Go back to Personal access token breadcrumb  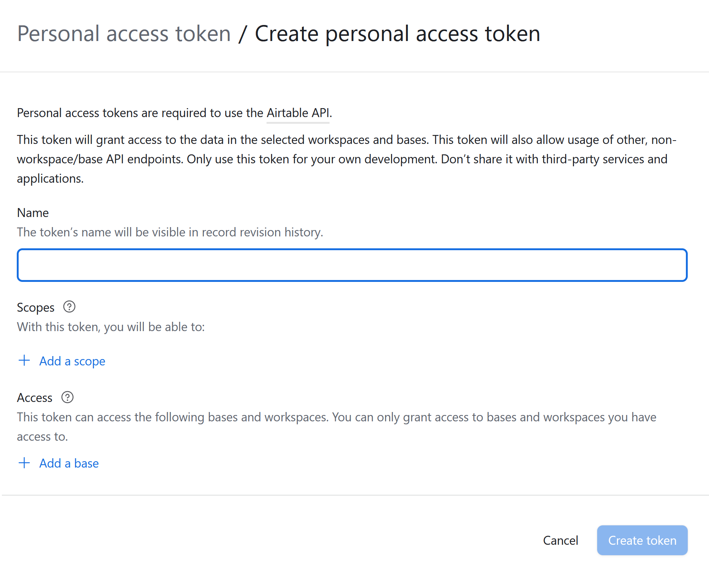(x=124, y=34)
